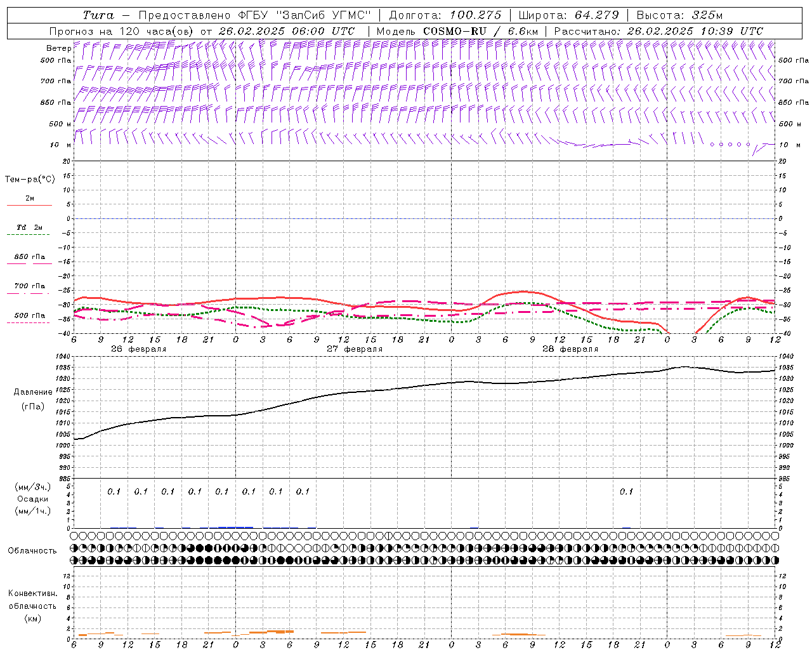812x650 pixels.
Task: Click the "Конвективн." convective cloud label
Action: [32, 594]
